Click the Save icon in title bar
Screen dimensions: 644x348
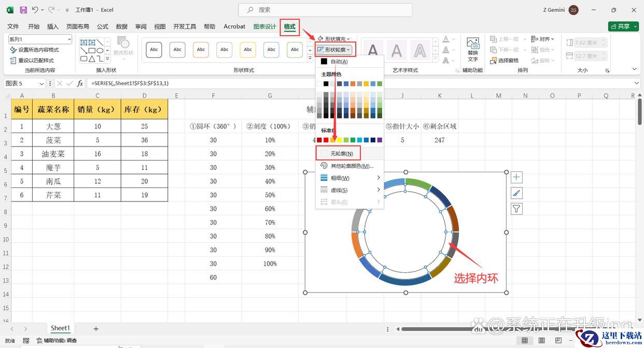pyautogui.click(x=23, y=10)
